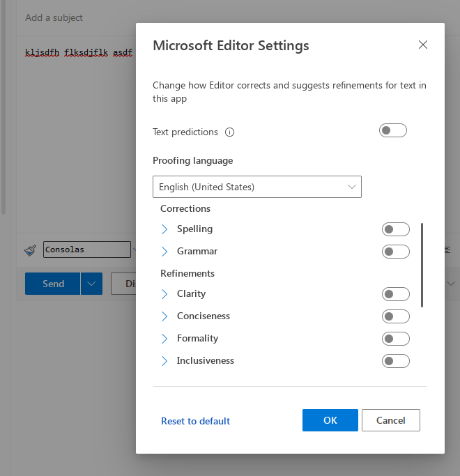Expand the Grammar section chevron

point(164,252)
